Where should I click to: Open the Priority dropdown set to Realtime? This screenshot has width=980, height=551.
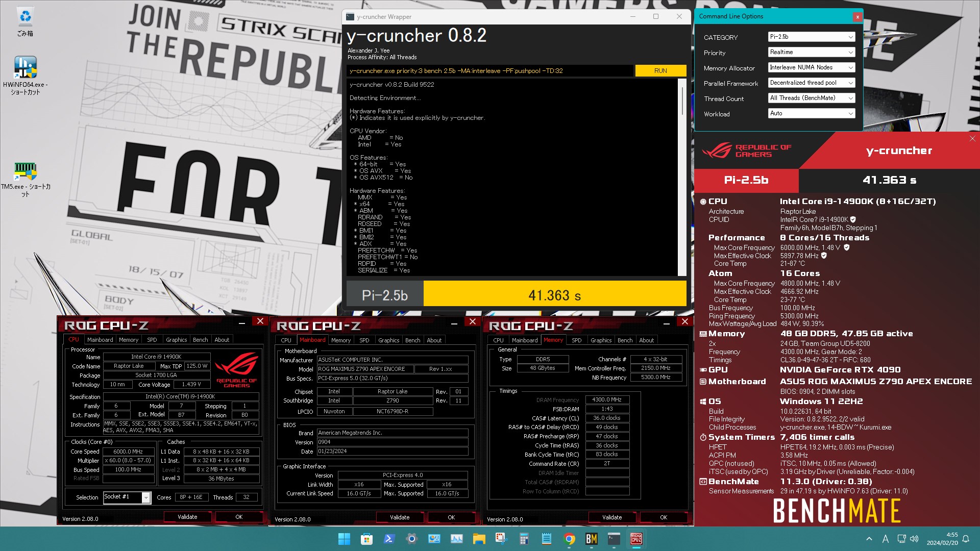(x=812, y=52)
